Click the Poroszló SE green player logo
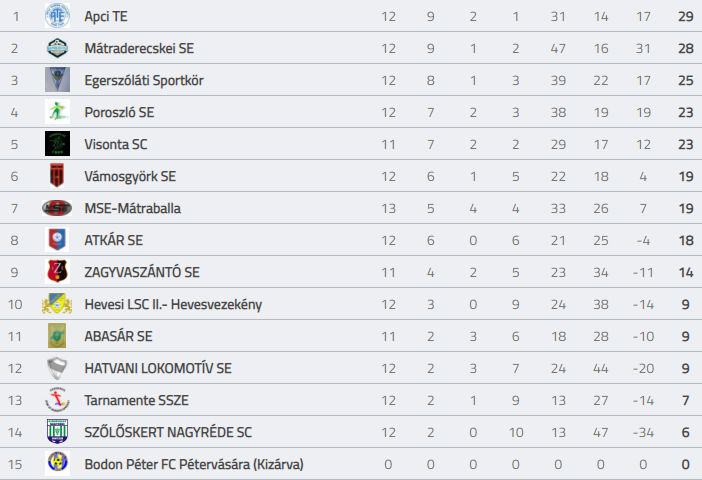 57,111
